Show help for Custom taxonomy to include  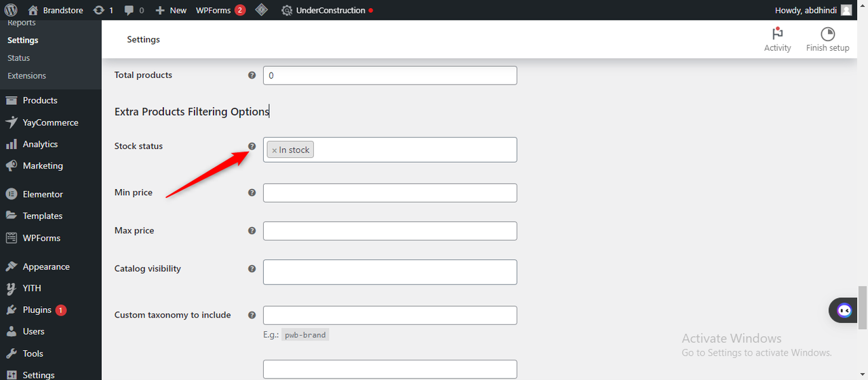(x=252, y=315)
